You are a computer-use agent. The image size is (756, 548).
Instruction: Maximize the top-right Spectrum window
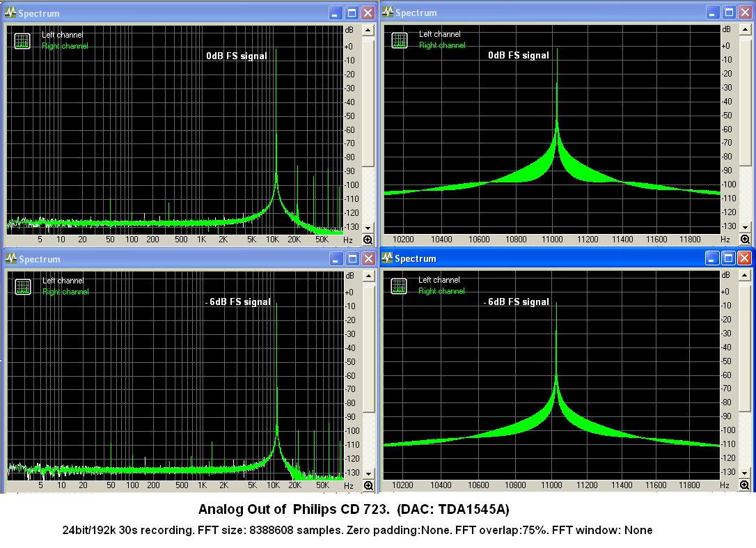[729, 13]
